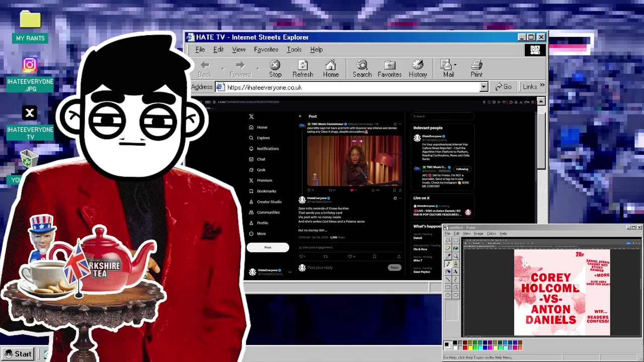Open the History toolbar button
The width and height of the screenshot is (644, 362).
tap(418, 69)
